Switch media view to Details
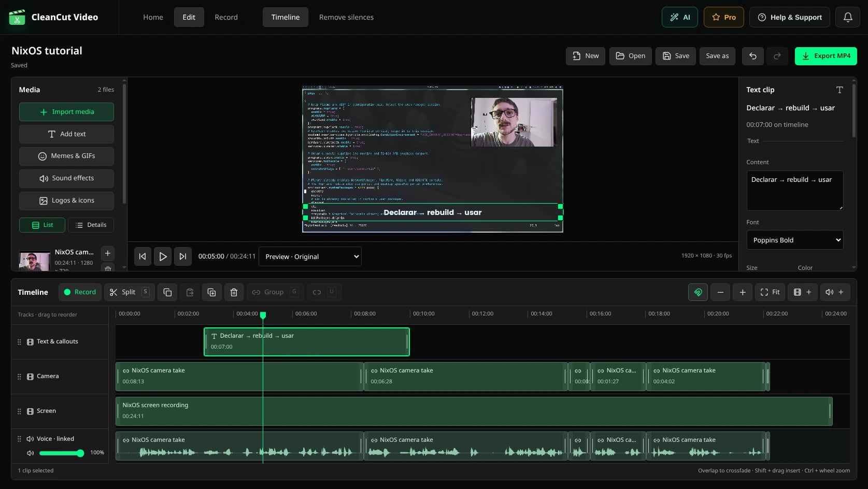Screen dimensions: 868x489 pos(91,225)
